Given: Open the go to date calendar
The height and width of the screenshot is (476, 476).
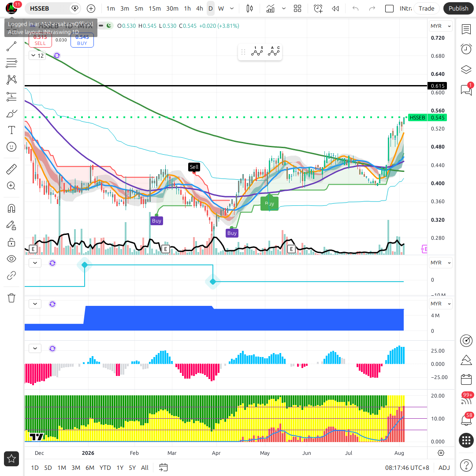Looking at the screenshot, I should (164, 468).
